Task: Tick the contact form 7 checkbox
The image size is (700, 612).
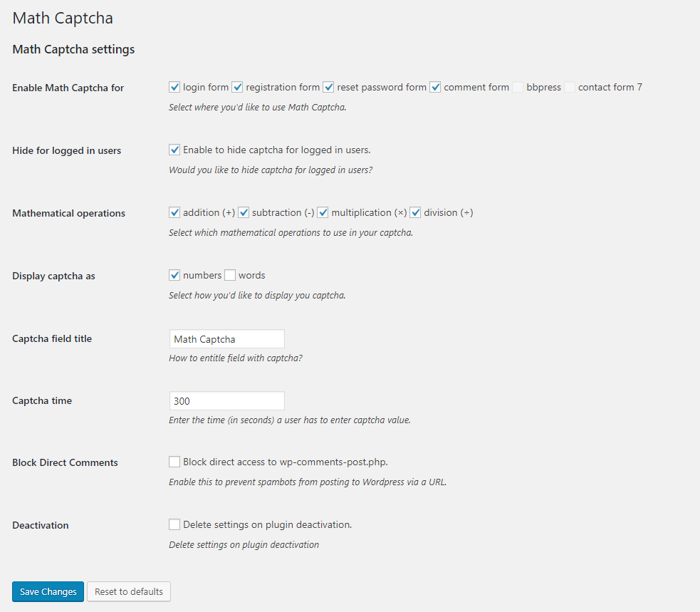Action: point(570,87)
